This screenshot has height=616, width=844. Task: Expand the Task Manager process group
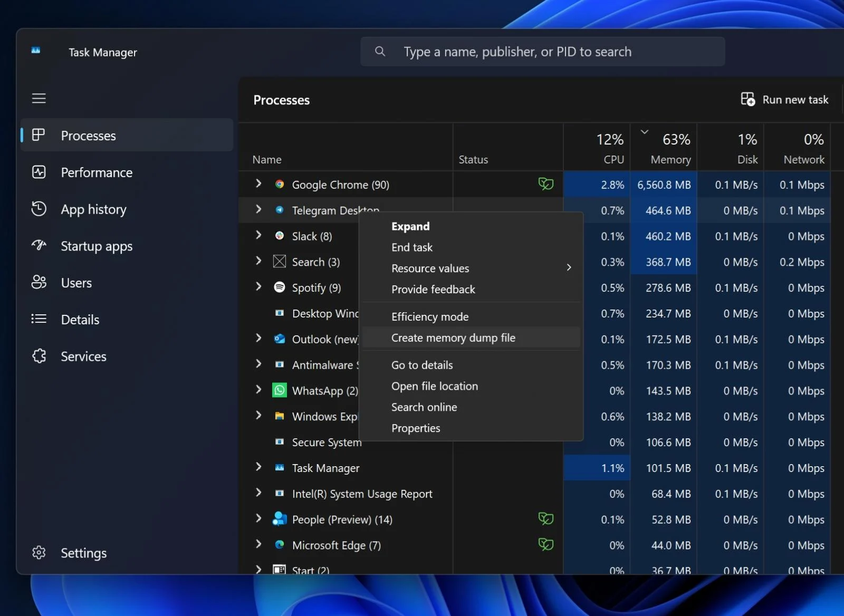(x=258, y=467)
